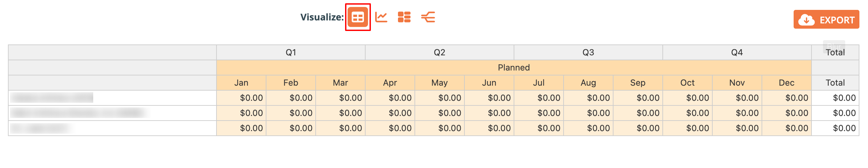Click the third row's Total $0.00 cell
The image size is (868, 168).
pyautogui.click(x=835, y=128)
